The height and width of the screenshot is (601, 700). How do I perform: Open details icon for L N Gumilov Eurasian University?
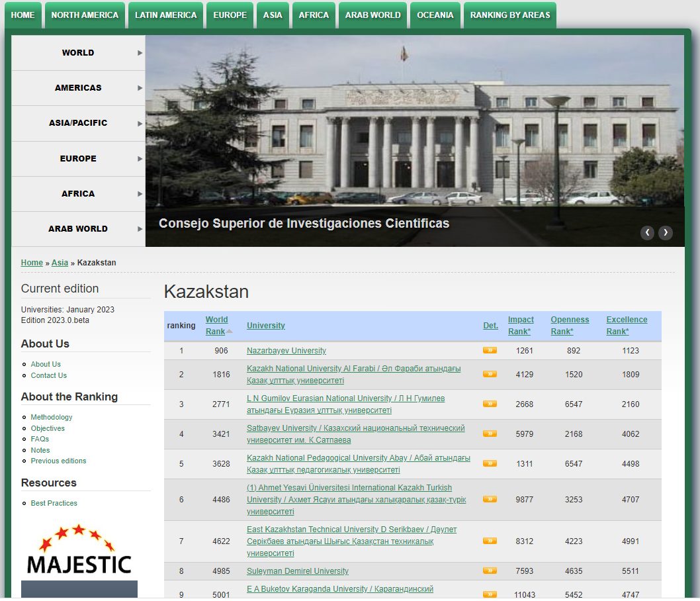point(490,404)
